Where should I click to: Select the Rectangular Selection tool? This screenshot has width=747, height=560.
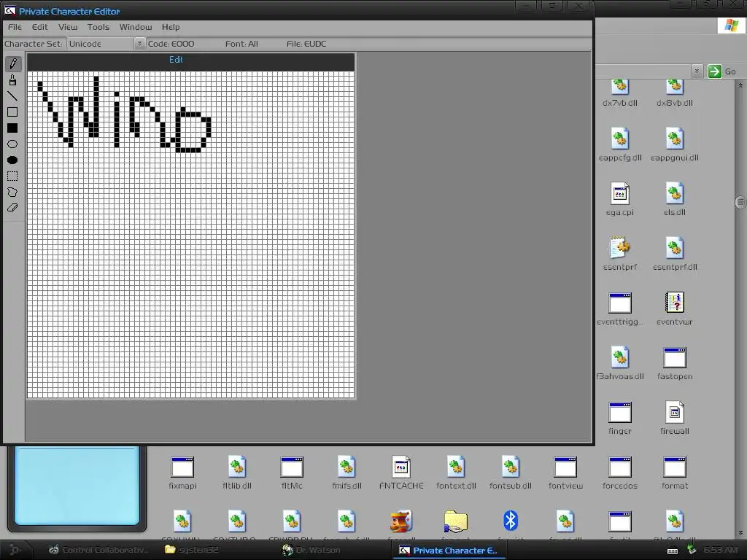[13, 176]
